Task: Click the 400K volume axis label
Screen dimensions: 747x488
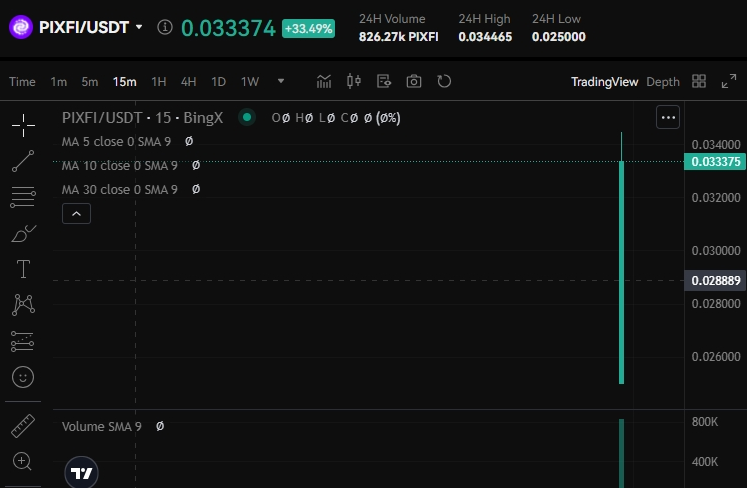Action: (x=705, y=461)
